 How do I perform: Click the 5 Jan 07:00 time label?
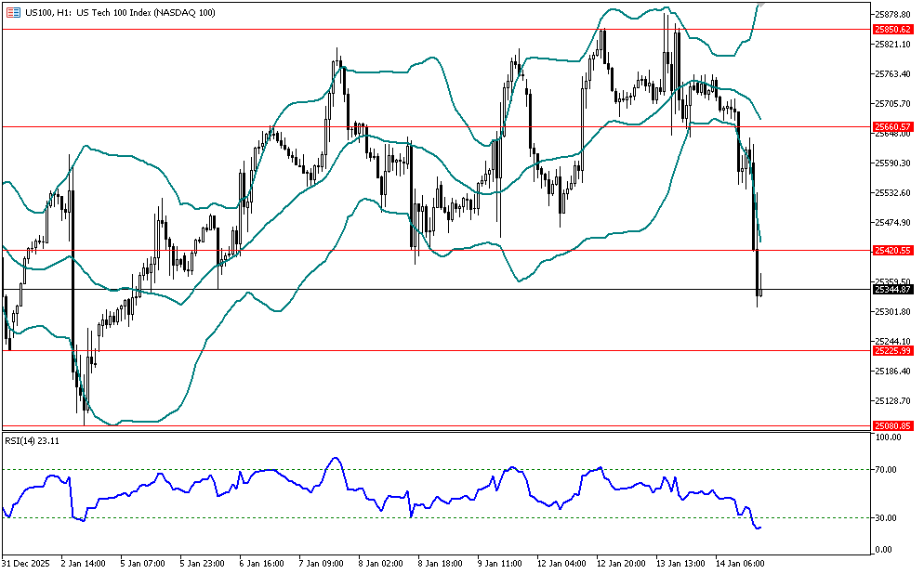[x=144, y=564]
